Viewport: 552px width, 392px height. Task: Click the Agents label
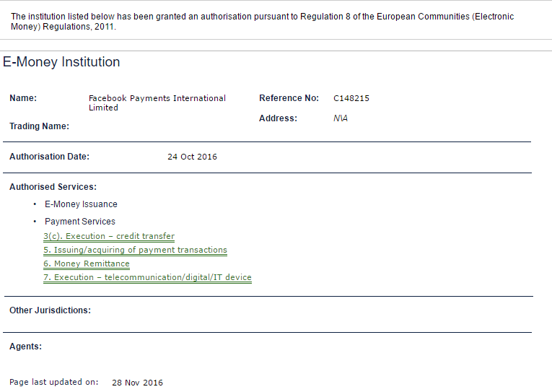25,347
